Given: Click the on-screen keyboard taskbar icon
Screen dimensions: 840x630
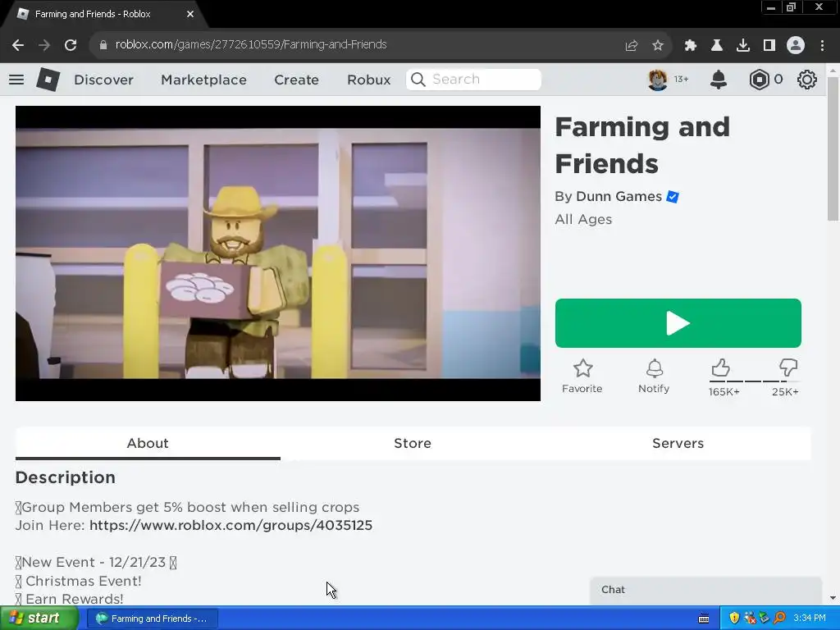Looking at the screenshot, I should pyautogui.click(x=704, y=619).
